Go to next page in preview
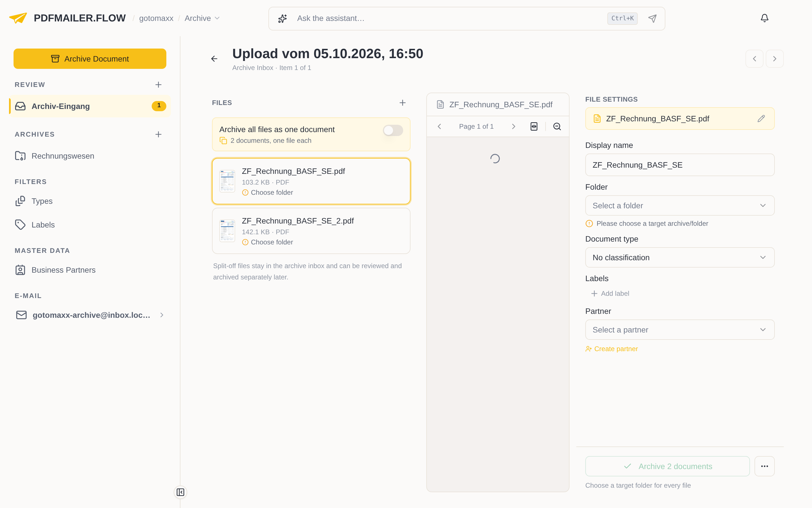This screenshot has height=508, width=812. 513,126
